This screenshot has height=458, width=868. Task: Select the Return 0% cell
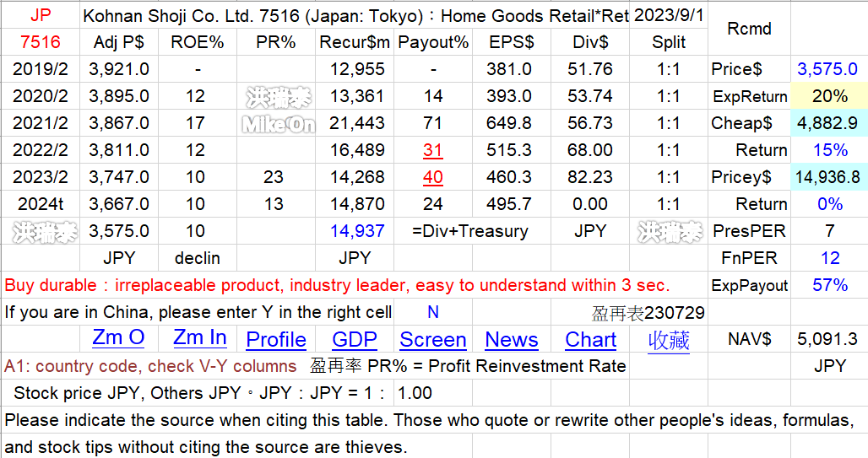tap(830, 204)
